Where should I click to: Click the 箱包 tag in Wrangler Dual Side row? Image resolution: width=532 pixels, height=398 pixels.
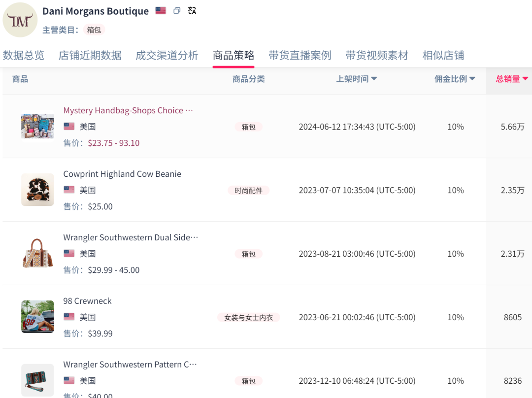tap(248, 254)
